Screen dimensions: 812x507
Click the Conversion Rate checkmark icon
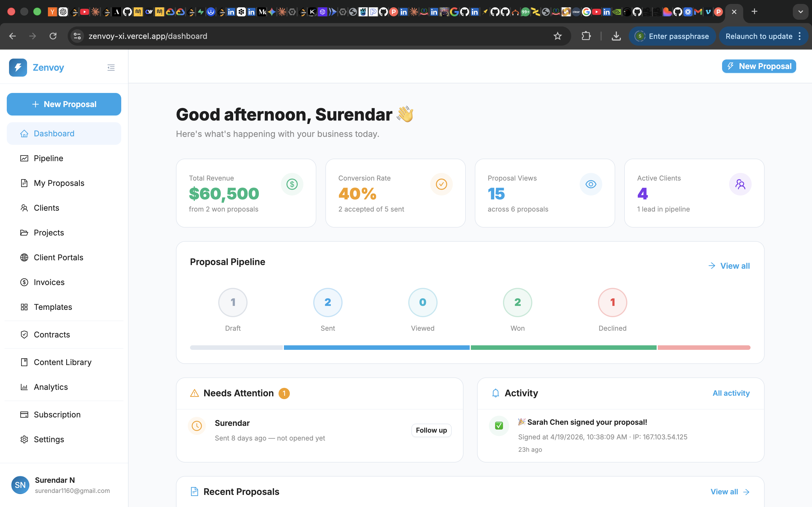tap(441, 184)
